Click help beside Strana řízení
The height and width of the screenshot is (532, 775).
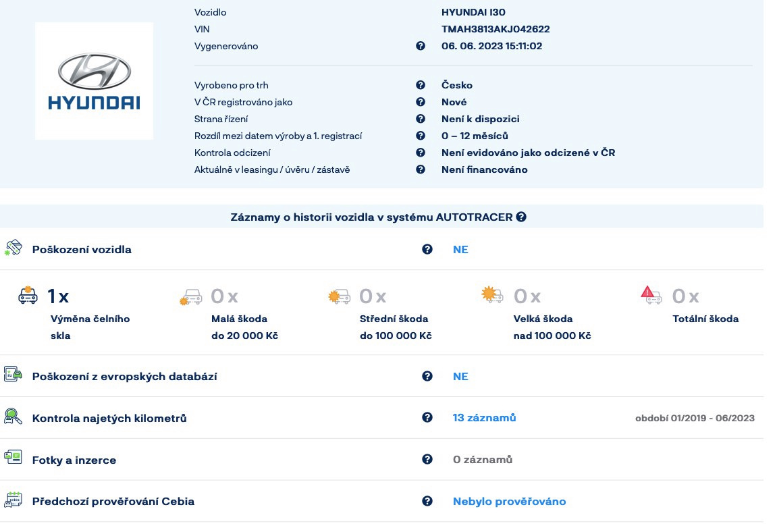pos(421,119)
